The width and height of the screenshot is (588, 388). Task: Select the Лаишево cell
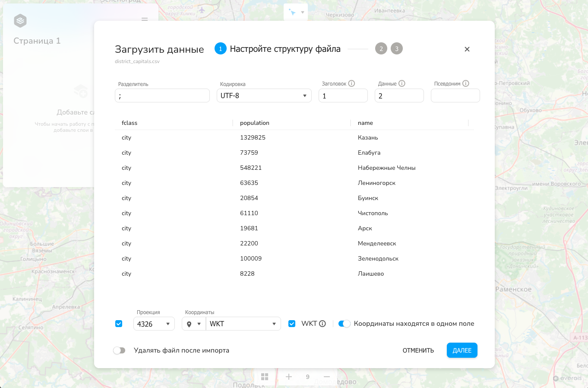[371, 274]
